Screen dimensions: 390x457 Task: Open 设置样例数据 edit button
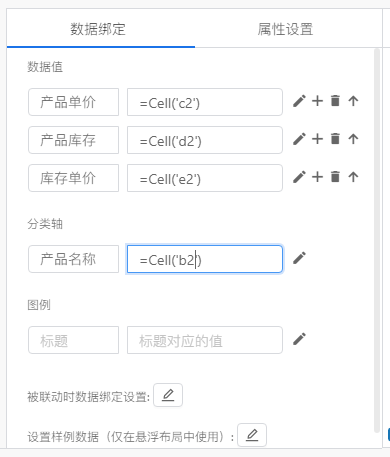tap(252, 435)
